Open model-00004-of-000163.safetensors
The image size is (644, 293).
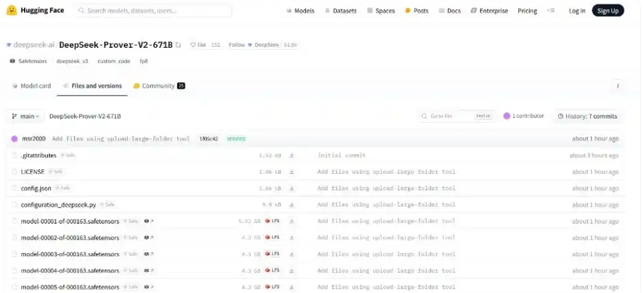click(70, 270)
